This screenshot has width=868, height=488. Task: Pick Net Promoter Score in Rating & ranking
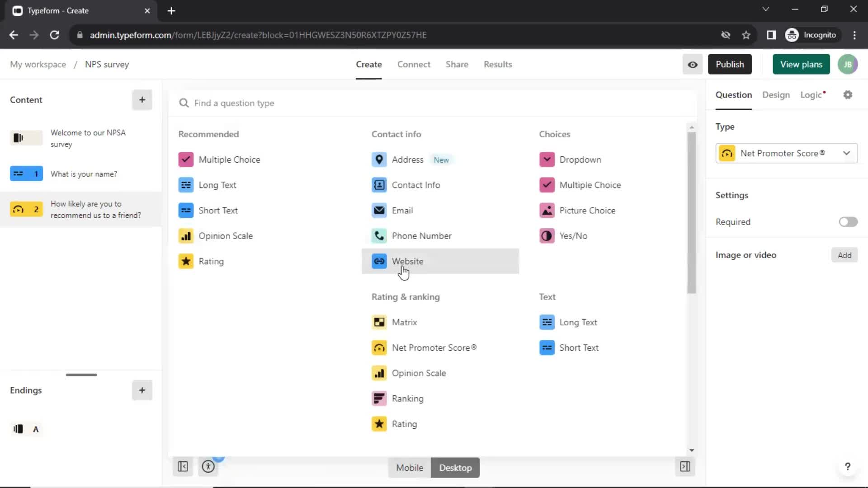pos(424,347)
